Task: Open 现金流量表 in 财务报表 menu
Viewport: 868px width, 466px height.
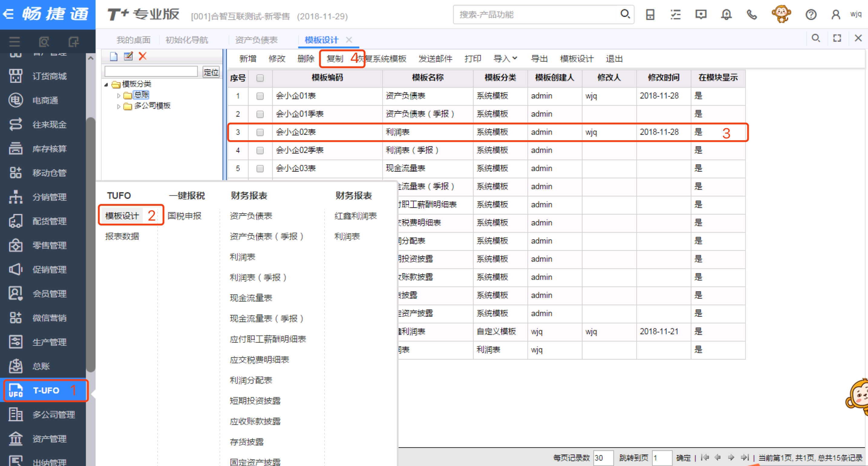Action: 251,298
